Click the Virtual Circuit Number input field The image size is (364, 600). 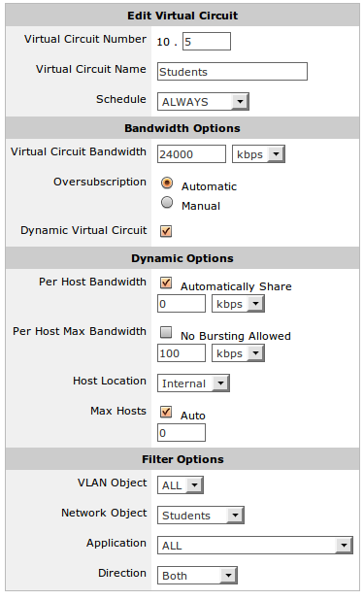[x=207, y=42]
